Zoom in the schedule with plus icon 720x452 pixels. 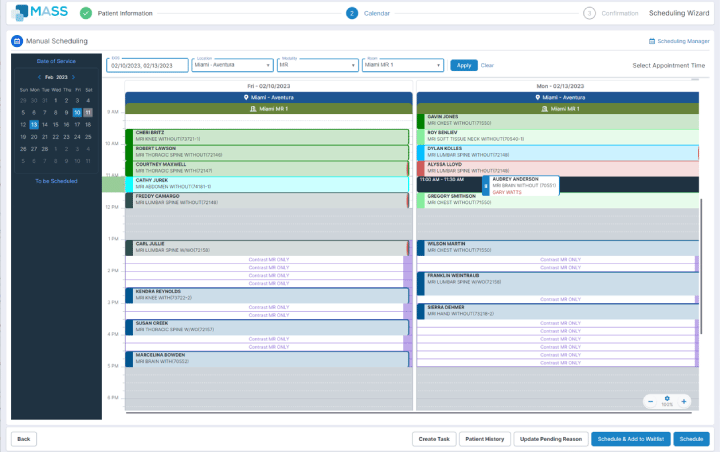click(684, 401)
